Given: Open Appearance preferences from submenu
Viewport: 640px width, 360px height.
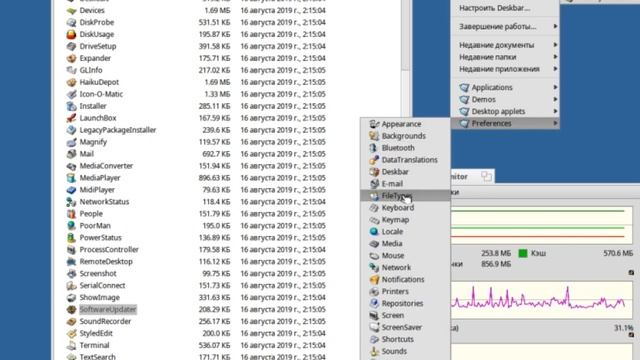Looking at the screenshot, I should tap(405, 124).
